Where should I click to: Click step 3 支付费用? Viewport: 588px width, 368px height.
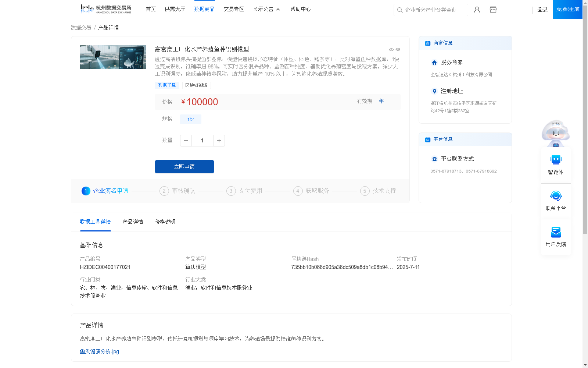pos(244,191)
